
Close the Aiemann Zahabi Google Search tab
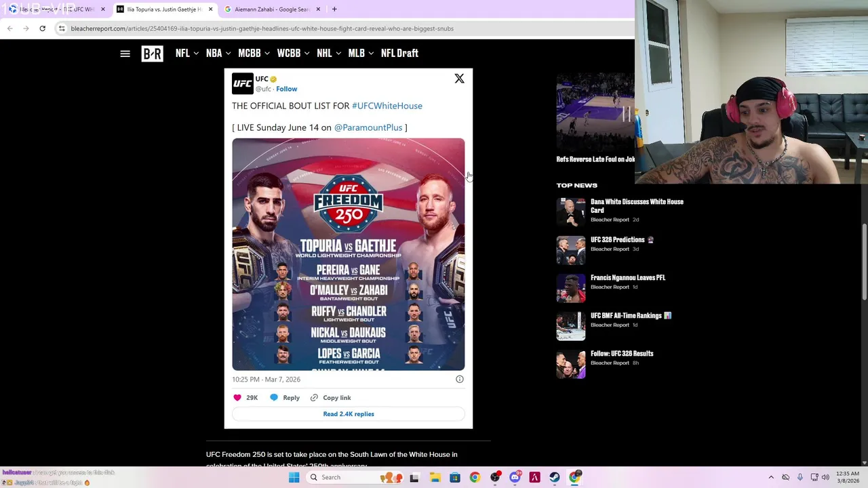(318, 9)
